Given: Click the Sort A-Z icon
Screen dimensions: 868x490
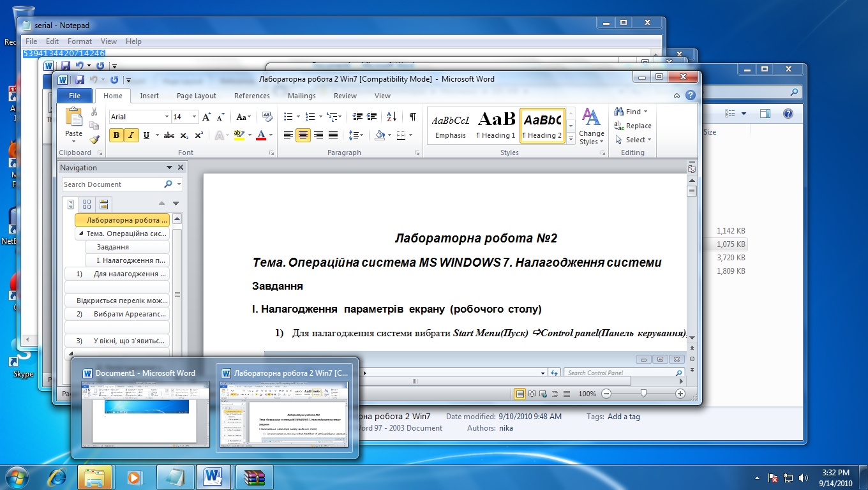Looking at the screenshot, I should 392,117.
